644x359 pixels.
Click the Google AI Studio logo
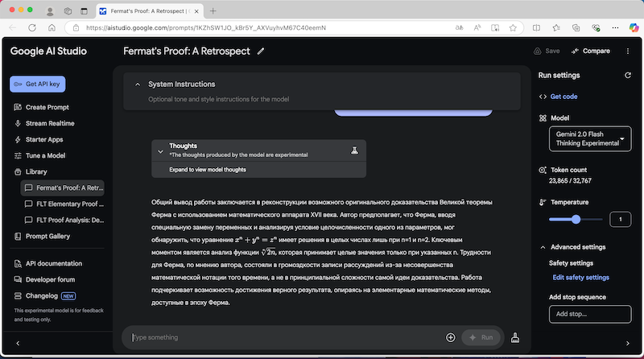click(48, 51)
